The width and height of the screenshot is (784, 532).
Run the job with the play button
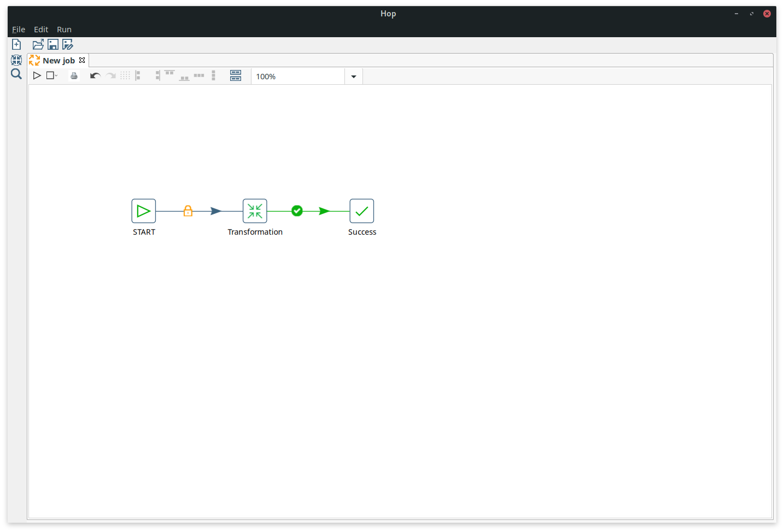[x=37, y=75]
